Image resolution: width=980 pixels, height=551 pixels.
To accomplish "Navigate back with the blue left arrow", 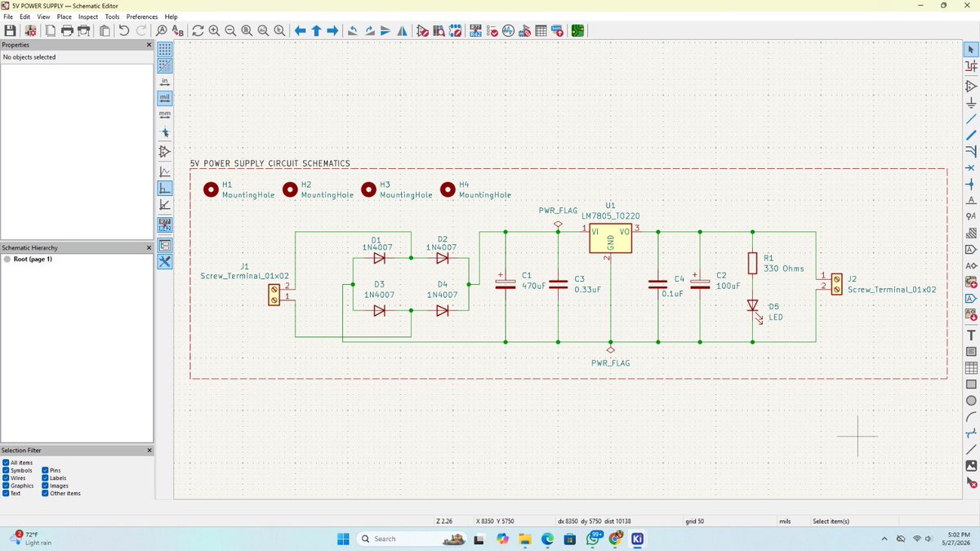I will [x=300, y=30].
